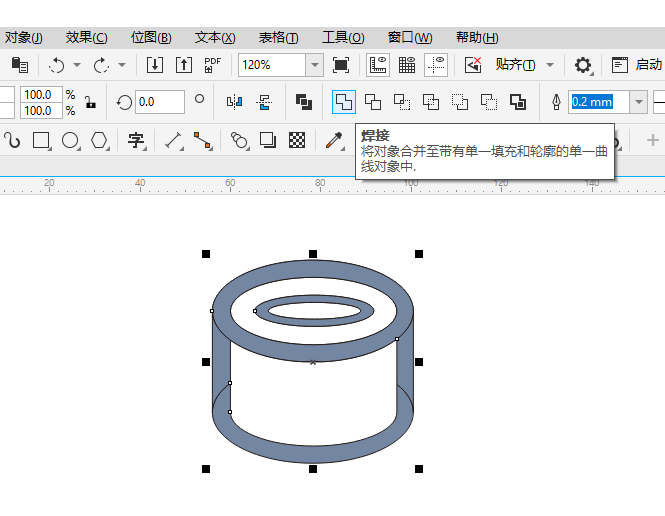Select the Ellipse tool
Screen dimensions: 665x516
71,141
